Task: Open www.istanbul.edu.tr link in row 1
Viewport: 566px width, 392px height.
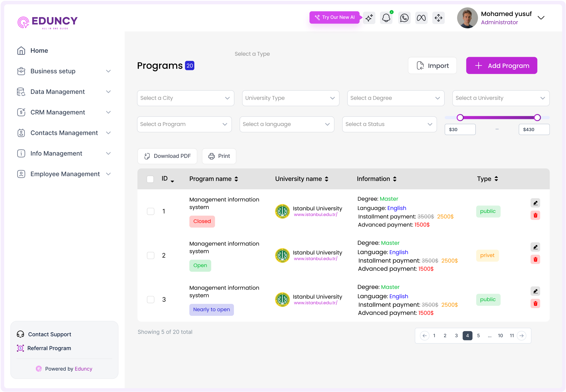Action: (x=316, y=214)
